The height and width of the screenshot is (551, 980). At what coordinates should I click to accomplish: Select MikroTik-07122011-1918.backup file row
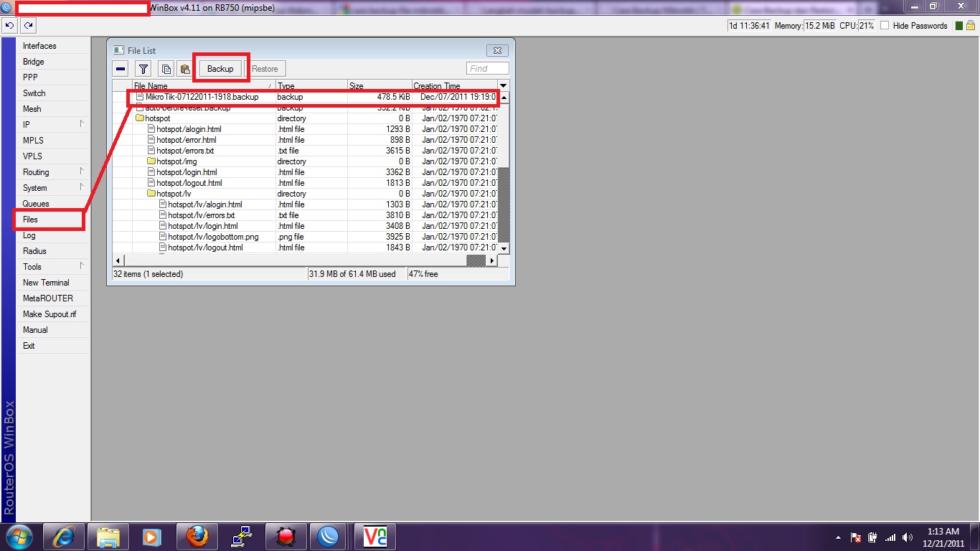point(305,97)
